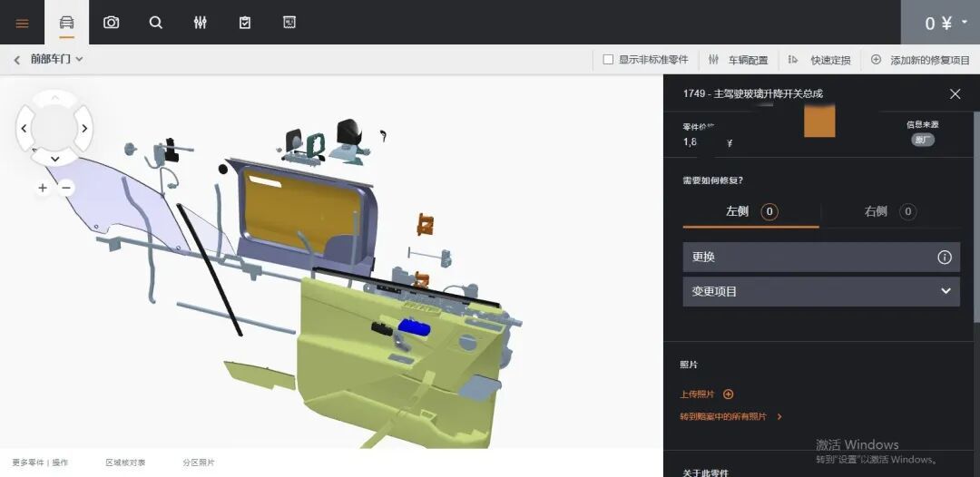Close the part details panel
980x477 pixels.
click(955, 94)
